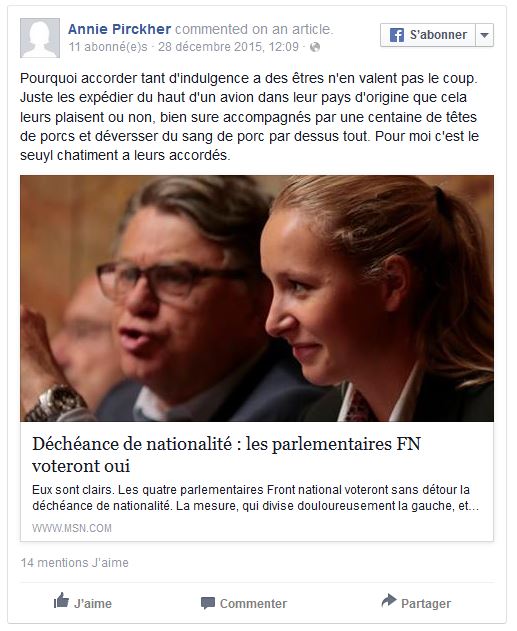View the 14 mentions J'aime list
Image resolution: width=517 pixels, height=631 pixels.
[74, 562]
